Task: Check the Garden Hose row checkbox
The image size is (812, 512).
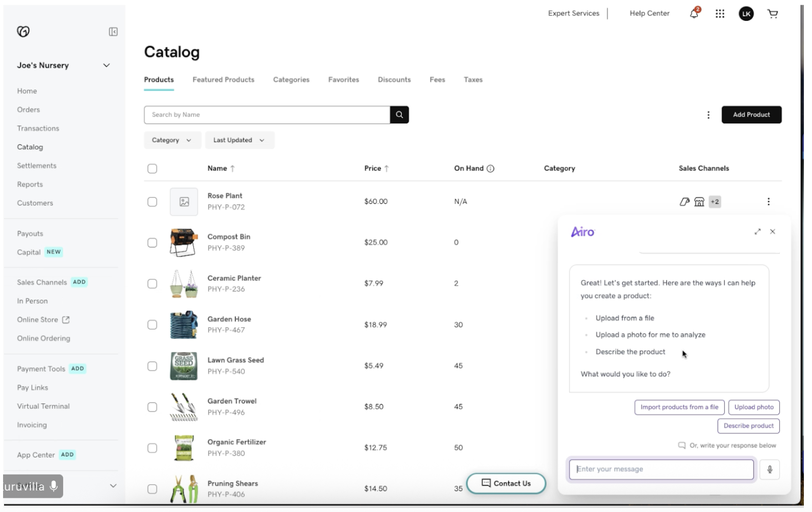Action: tap(152, 325)
